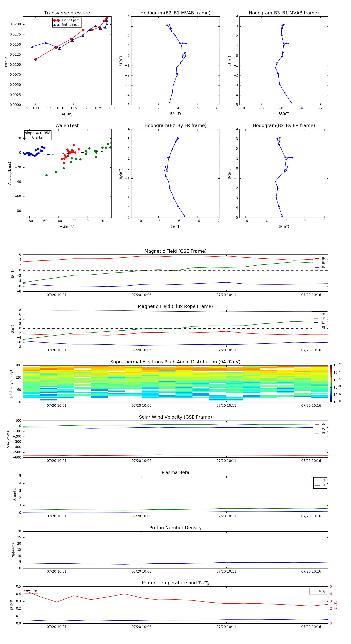Click the Vy entry in velocity legend
The image size is (351, 644).
tap(320, 429)
